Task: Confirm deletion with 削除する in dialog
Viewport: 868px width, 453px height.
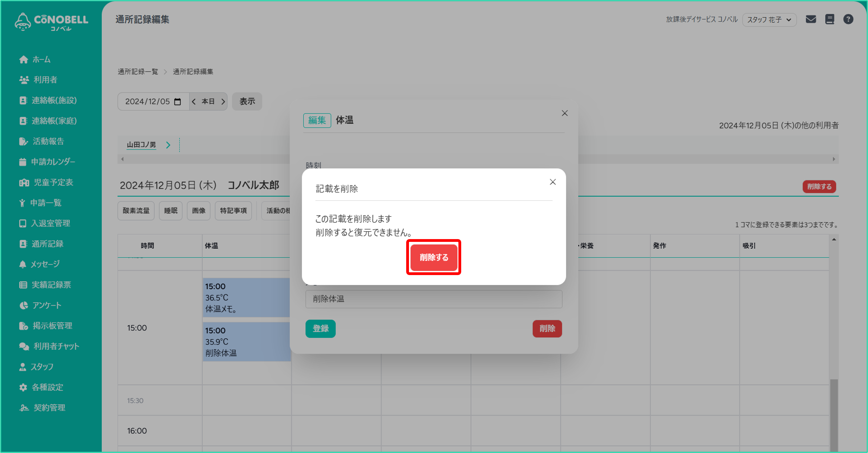Action: click(434, 257)
